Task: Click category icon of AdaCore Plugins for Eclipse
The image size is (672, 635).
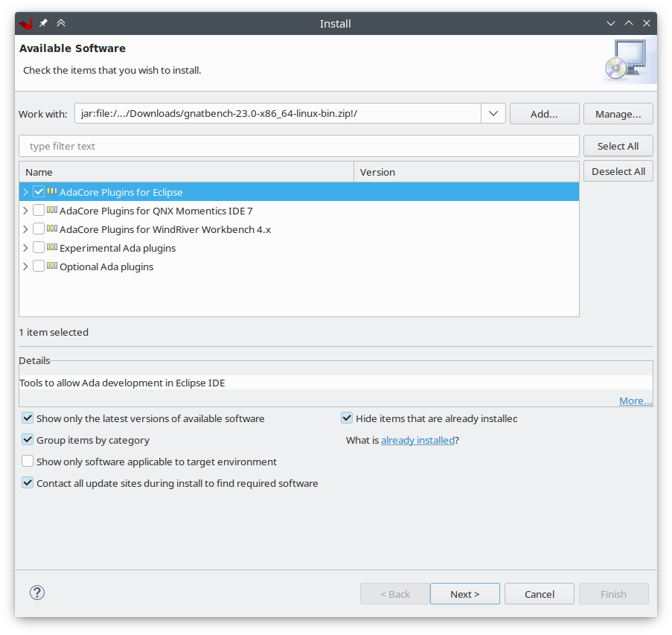Action: click(52, 191)
